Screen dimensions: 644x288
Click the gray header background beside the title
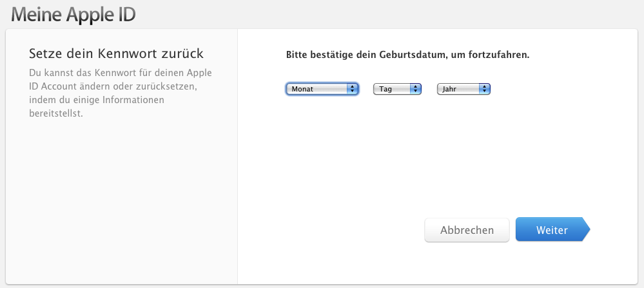[x=390, y=14]
